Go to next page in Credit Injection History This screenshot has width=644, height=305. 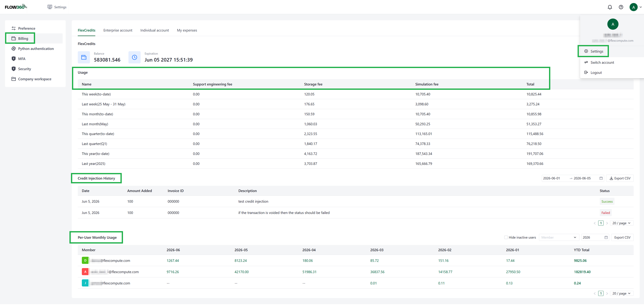(x=607, y=223)
